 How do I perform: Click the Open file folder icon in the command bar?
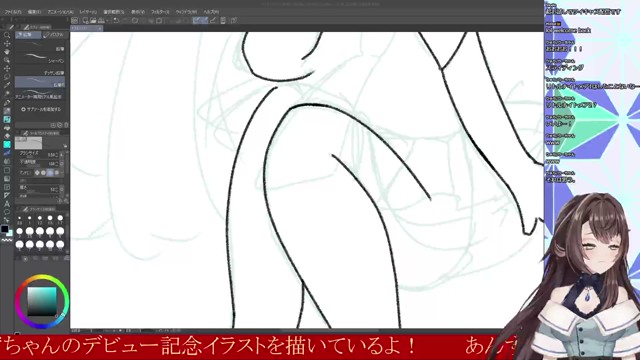tap(93, 20)
